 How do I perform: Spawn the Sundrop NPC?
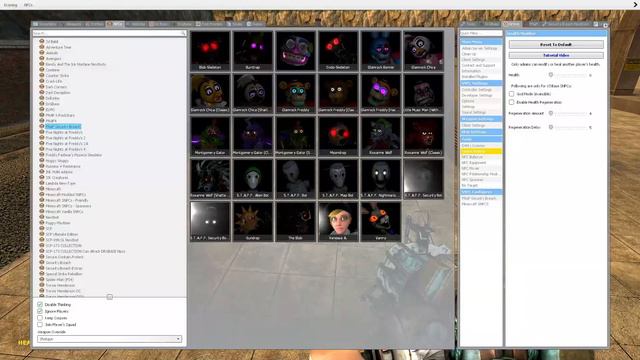click(x=253, y=222)
